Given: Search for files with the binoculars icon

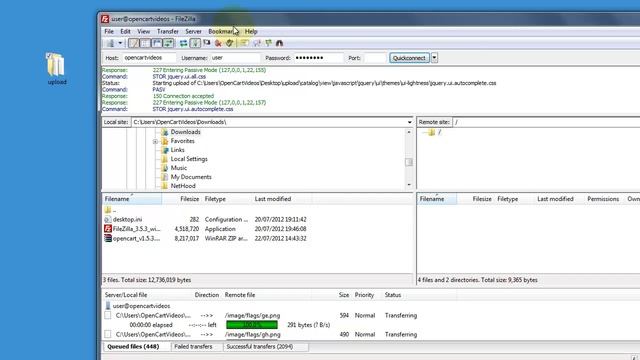Looking at the screenshot, I should 280,43.
